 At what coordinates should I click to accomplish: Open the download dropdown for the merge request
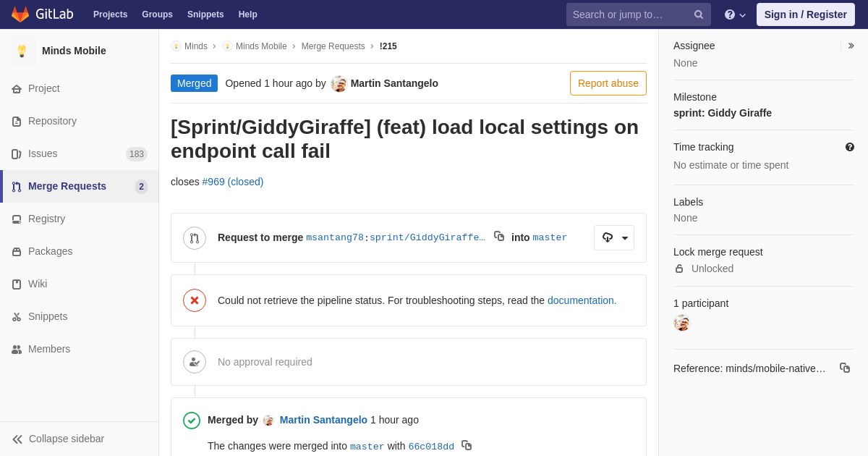click(x=614, y=237)
